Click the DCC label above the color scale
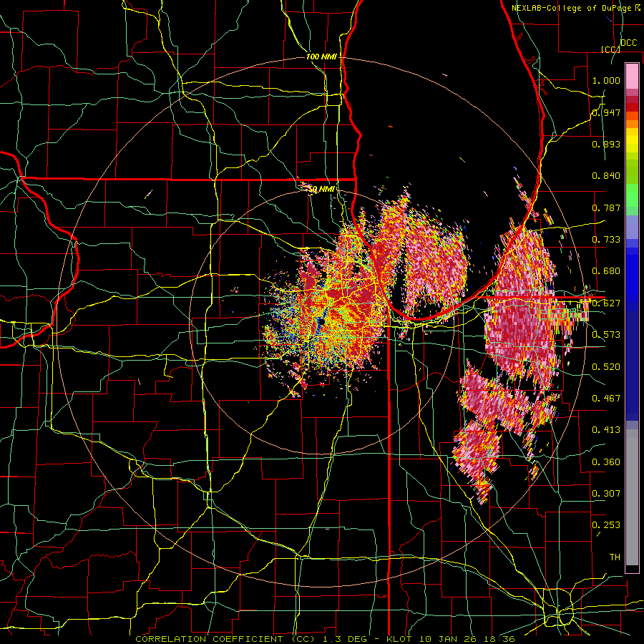This screenshot has width=644, height=644. point(628,43)
